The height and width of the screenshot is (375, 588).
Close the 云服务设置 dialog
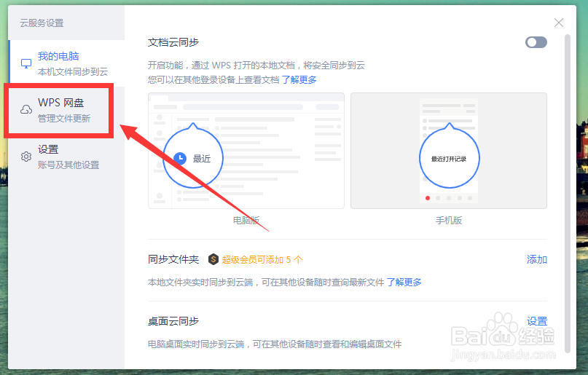pyautogui.click(x=559, y=23)
